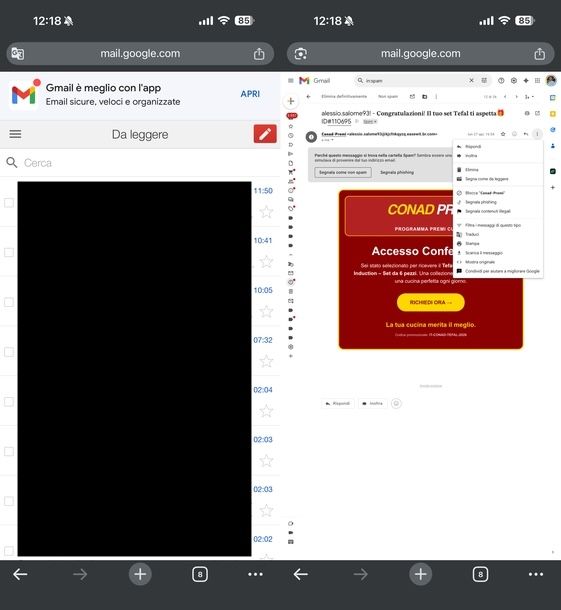Screen dimensions: 561x610
Task: Go back in right screen browser toolbar
Action: [300, 574]
